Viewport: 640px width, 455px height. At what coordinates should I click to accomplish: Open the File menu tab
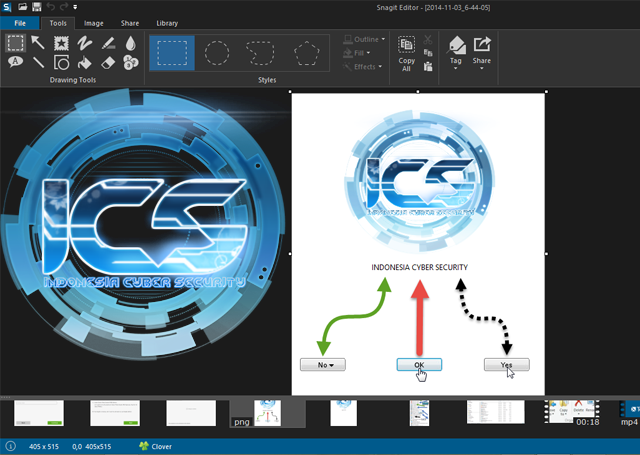tap(20, 23)
